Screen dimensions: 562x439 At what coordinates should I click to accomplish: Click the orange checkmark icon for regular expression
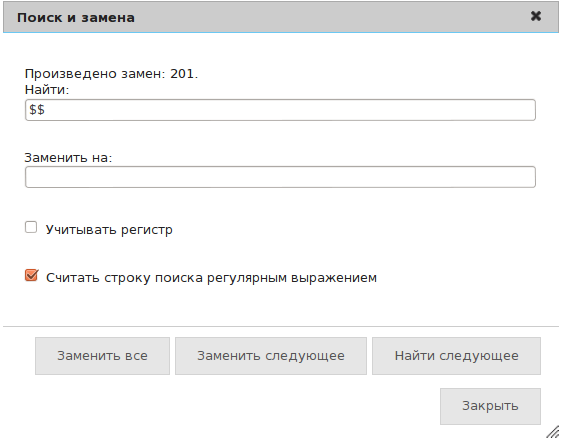click(x=32, y=275)
